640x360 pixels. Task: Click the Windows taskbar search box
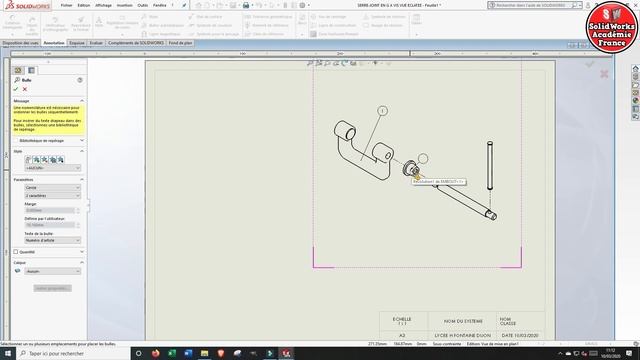(73, 353)
